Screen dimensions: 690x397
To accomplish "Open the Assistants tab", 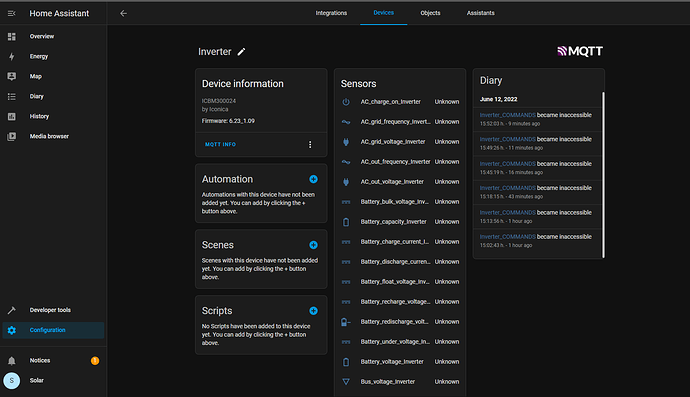I will (x=481, y=13).
